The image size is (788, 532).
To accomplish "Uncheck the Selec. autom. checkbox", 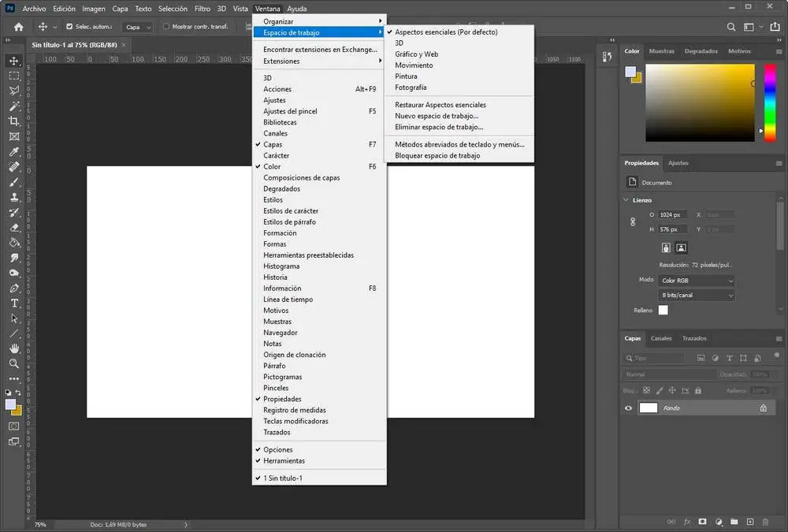I will pyautogui.click(x=69, y=27).
